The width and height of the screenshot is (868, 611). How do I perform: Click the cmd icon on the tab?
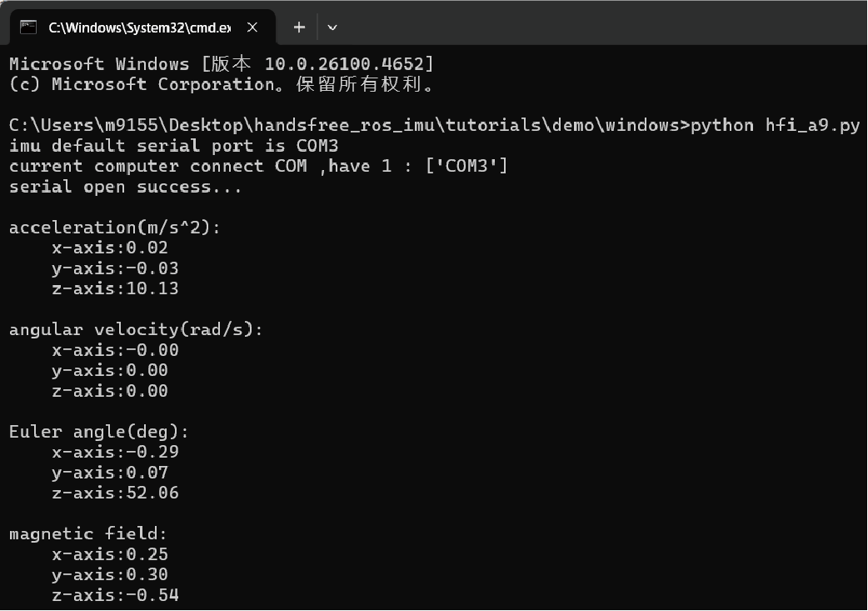29,28
